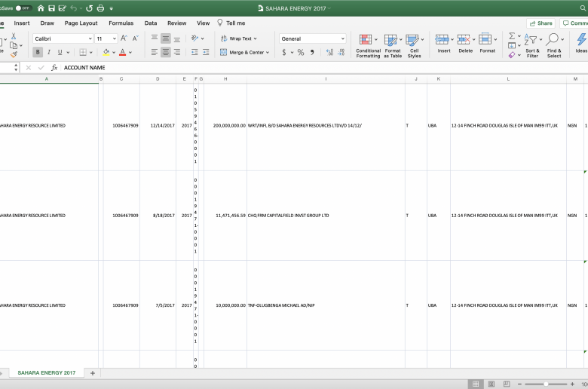The width and height of the screenshot is (588, 389).
Task: Toggle Underline formatting
Action: 60,52
